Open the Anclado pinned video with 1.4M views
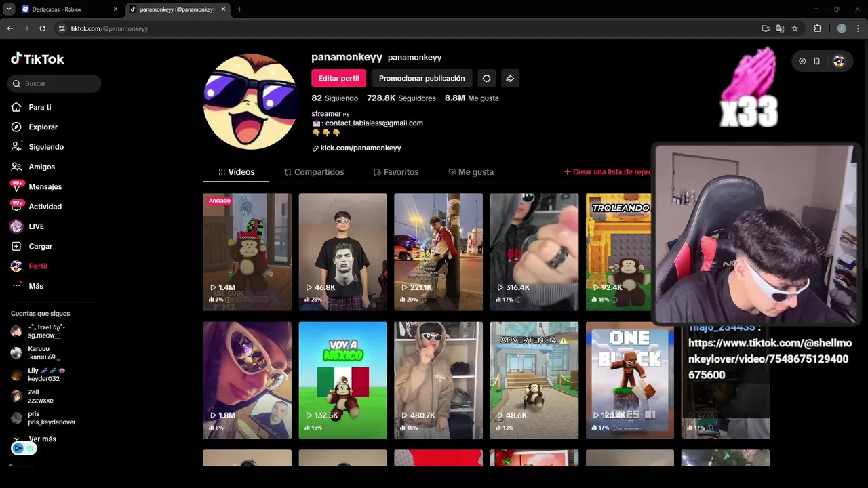868x488 pixels. coord(247,252)
